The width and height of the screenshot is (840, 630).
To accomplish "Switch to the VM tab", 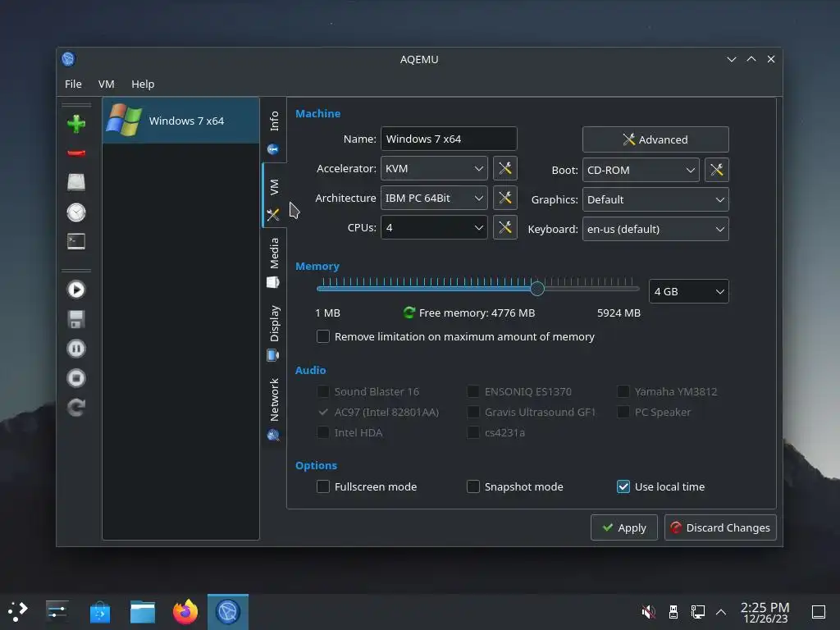I will [274, 195].
